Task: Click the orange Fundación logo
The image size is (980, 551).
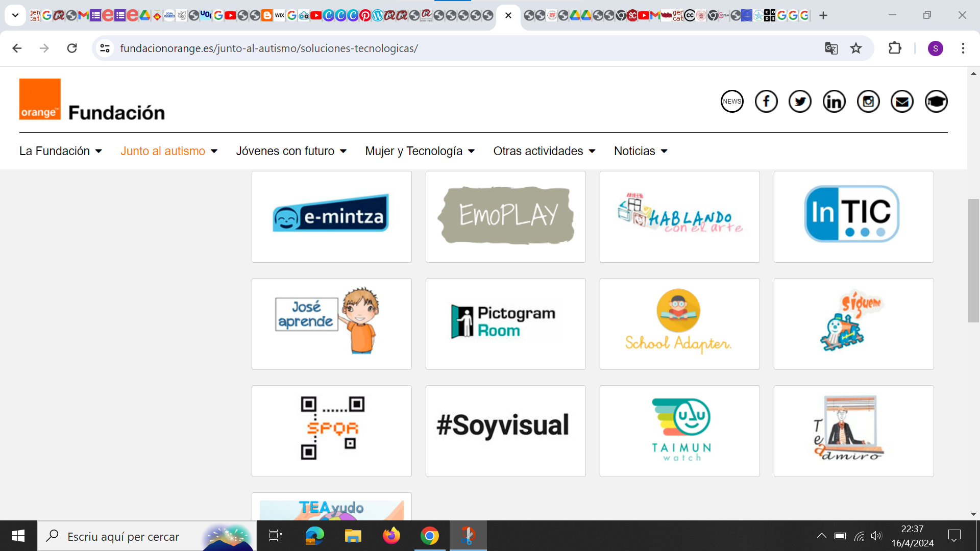Action: click(x=92, y=100)
